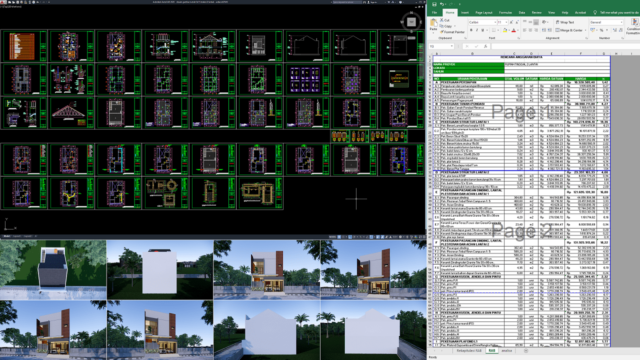Click Copy in Excel Clipboard group
The width and height of the screenshot is (640, 360).
tap(446, 26)
